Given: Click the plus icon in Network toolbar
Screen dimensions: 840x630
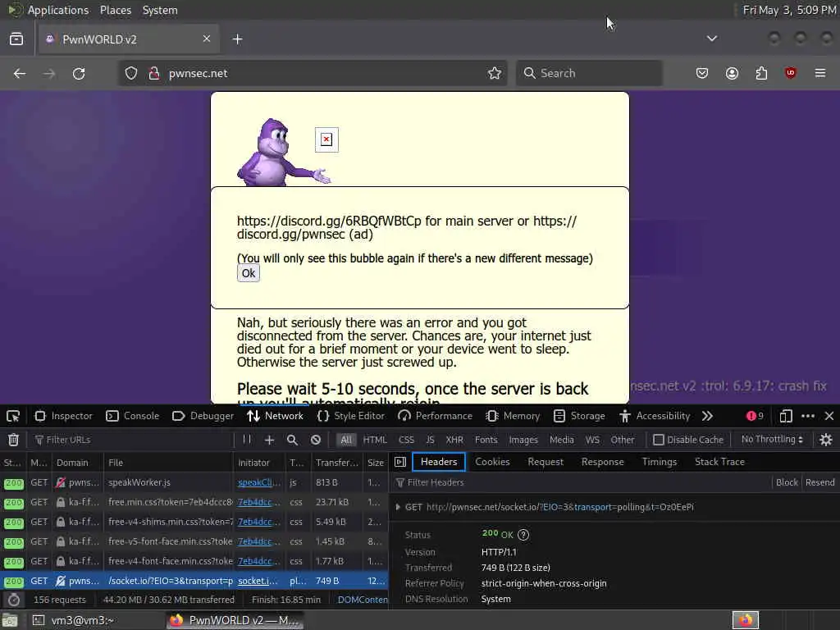Looking at the screenshot, I should click(269, 440).
